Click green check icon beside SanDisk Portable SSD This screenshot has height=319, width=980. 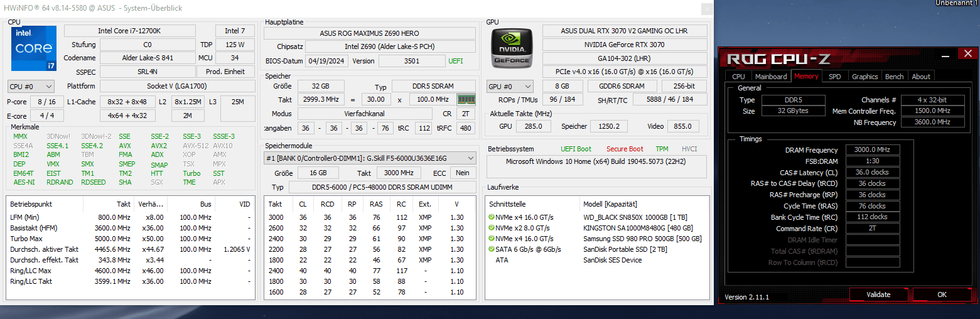492,249
